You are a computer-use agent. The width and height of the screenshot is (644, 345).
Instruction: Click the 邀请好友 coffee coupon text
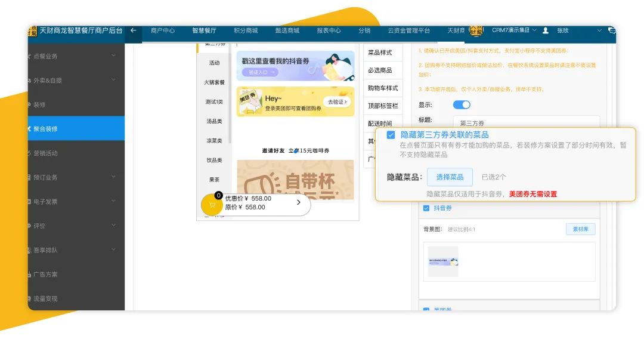point(296,150)
